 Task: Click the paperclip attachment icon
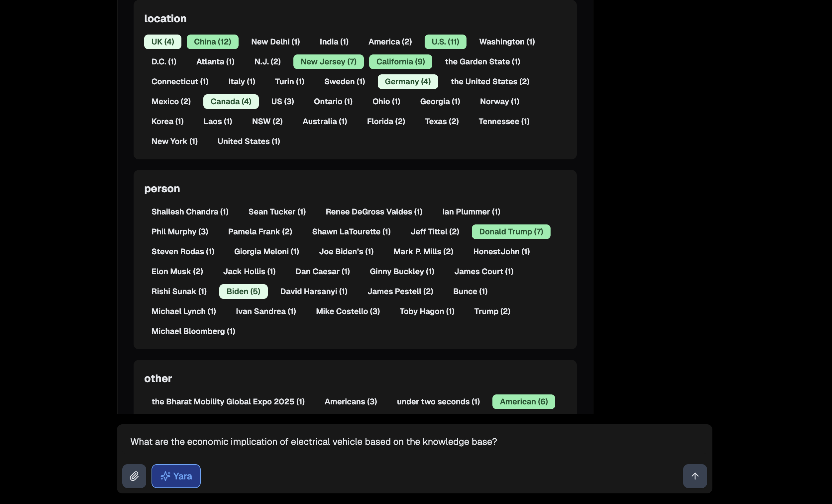[x=134, y=476]
